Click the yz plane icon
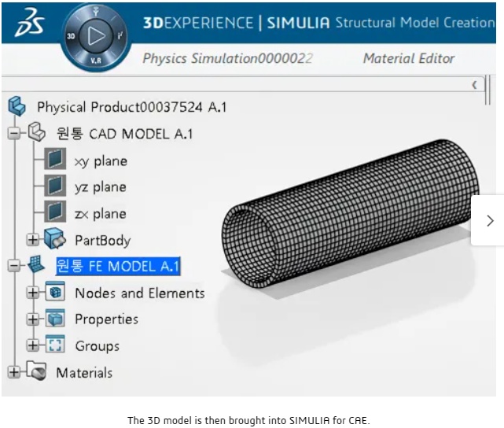The height and width of the screenshot is (428, 504). point(55,186)
